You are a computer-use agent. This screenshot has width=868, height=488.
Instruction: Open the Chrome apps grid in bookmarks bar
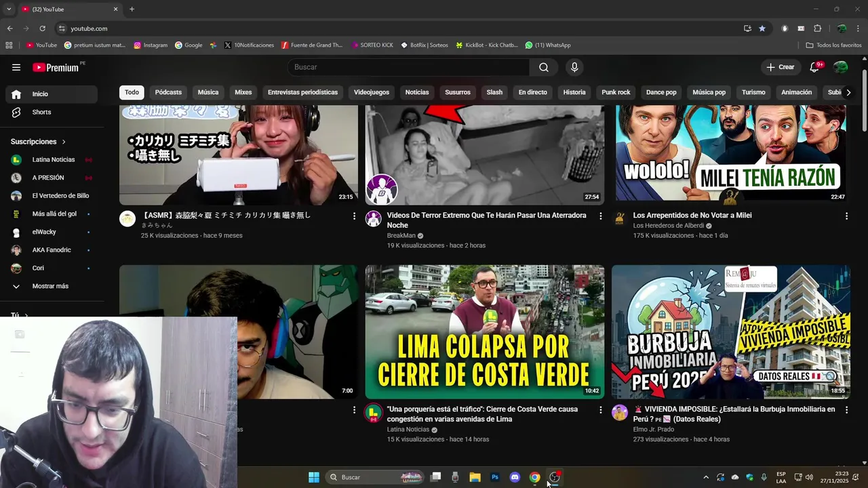click(x=9, y=45)
